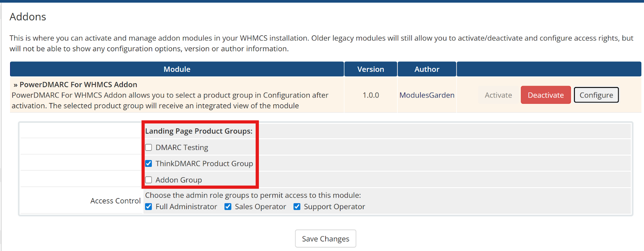
Task: Toggle Sales Operator access checkbox
Action: 228,207
